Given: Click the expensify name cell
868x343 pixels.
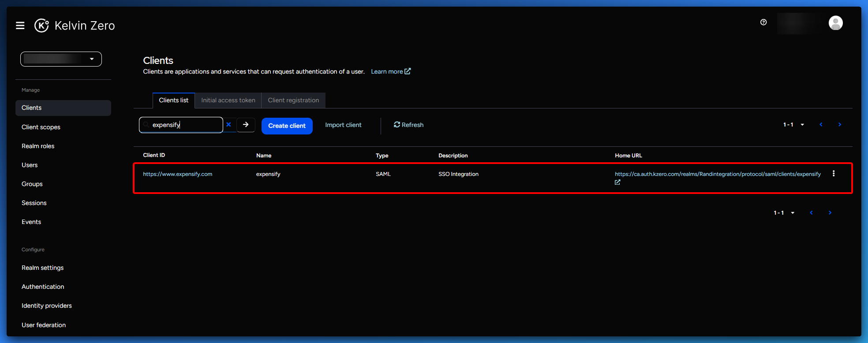Looking at the screenshot, I should (x=268, y=174).
